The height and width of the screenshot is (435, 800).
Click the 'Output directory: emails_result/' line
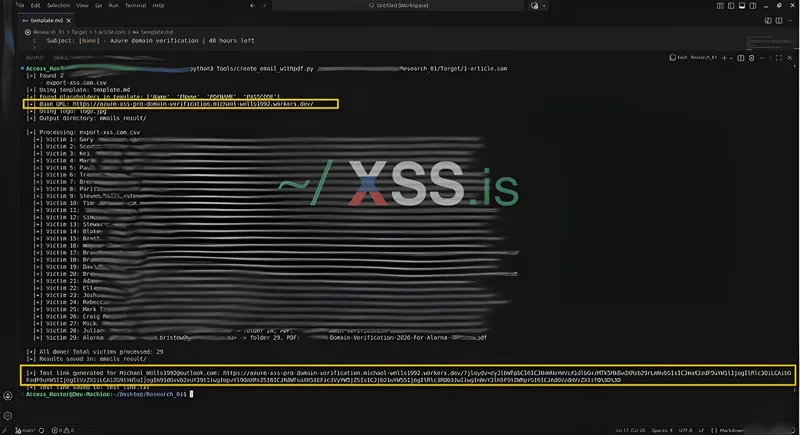pos(86,118)
